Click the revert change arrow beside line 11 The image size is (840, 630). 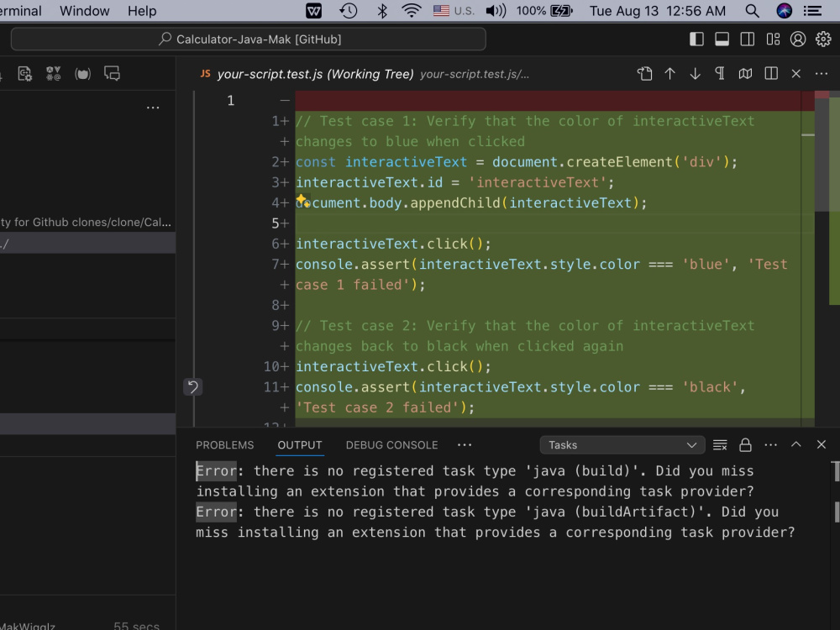pyautogui.click(x=193, y=386)
